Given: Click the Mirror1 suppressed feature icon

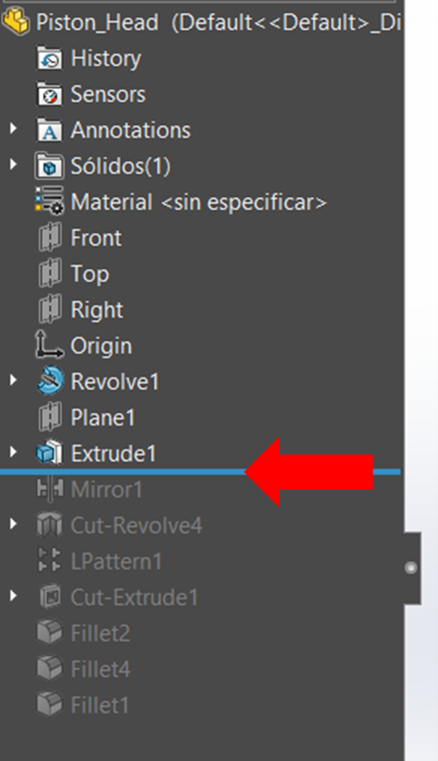Looking at the screenshot, I should pos(50,489).
